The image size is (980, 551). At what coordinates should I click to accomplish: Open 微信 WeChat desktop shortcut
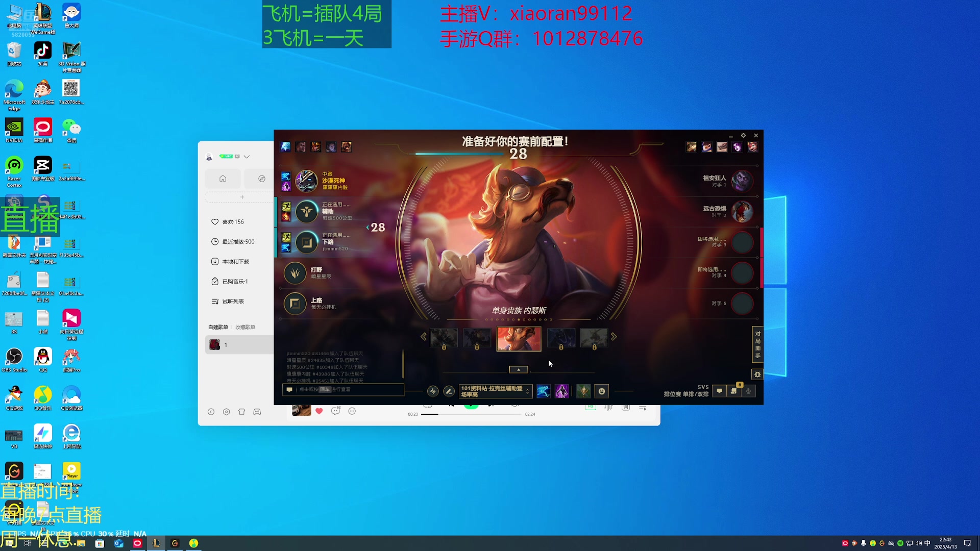[x=71, y=131]
